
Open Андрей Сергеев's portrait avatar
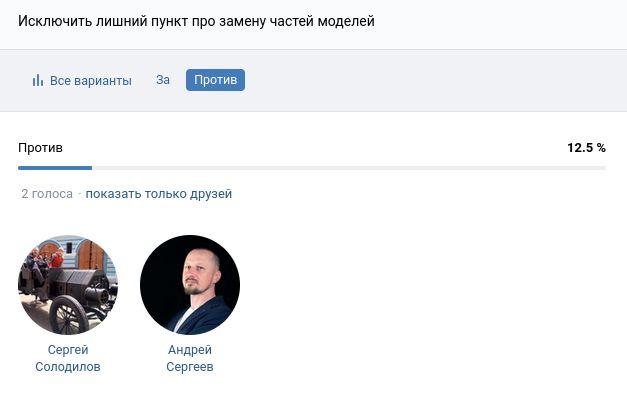[x=190, y=285]
